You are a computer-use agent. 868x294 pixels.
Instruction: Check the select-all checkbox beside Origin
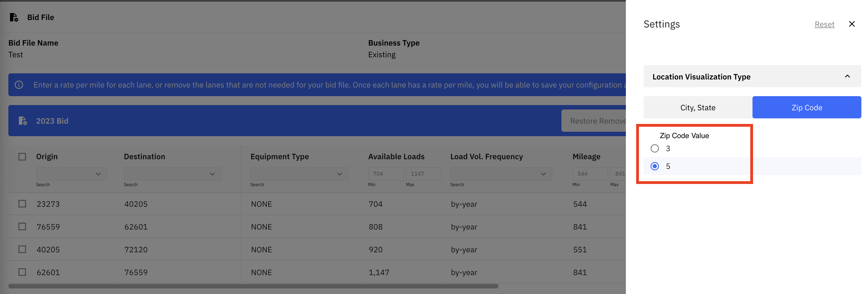click(x=22, y=157)
